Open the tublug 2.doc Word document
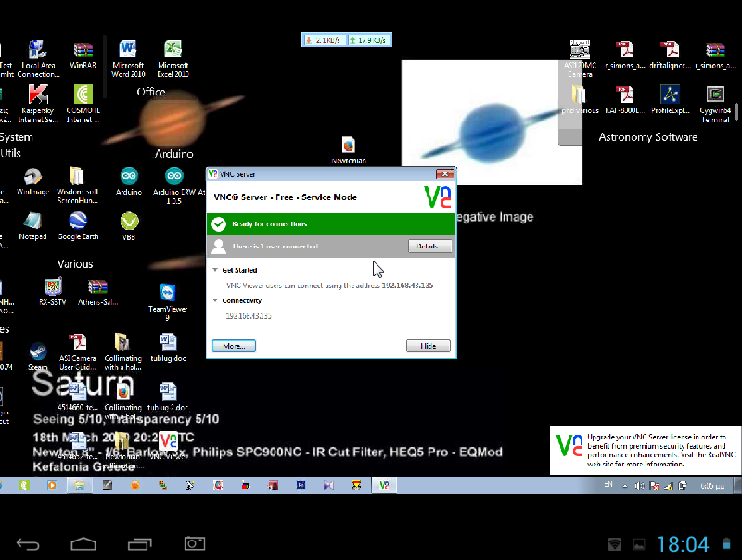 click(168, 396)
